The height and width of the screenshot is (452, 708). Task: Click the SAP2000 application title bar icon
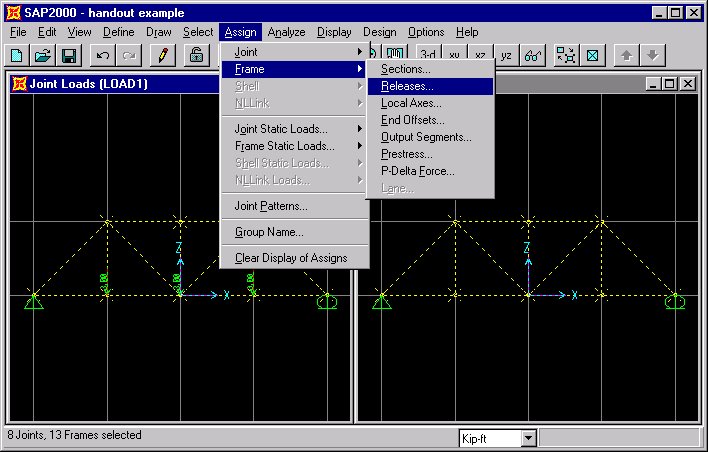[14, 13]
